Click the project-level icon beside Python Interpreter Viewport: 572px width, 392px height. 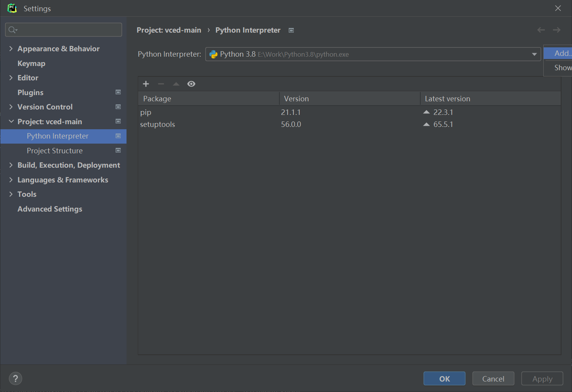tap(118, 136)
